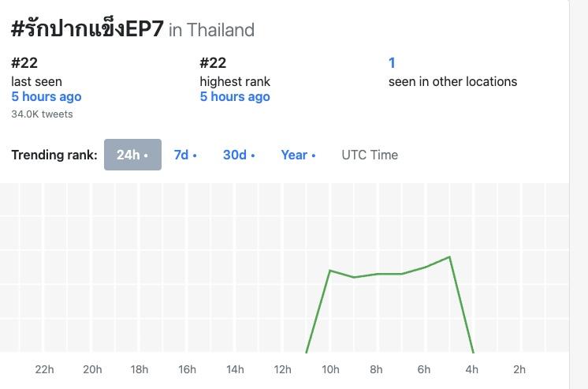Switch to the 7d rank view
Screen dimensions: 588x389
pos(185,155)
